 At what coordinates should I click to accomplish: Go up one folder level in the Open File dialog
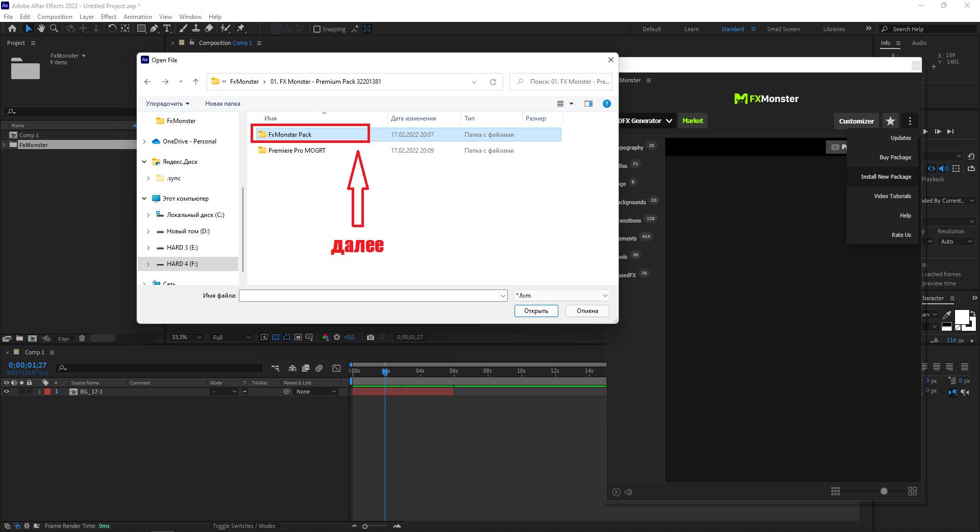[195, 82]
